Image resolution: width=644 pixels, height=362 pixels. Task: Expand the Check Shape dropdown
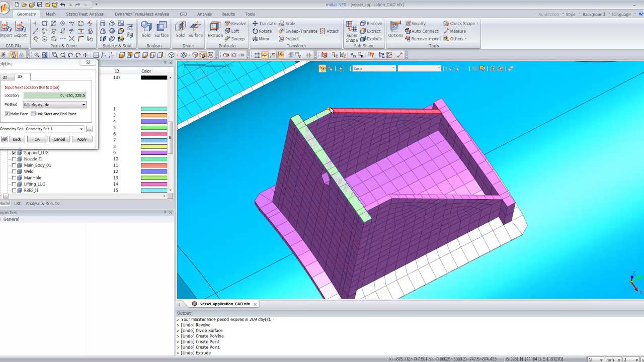461,24
